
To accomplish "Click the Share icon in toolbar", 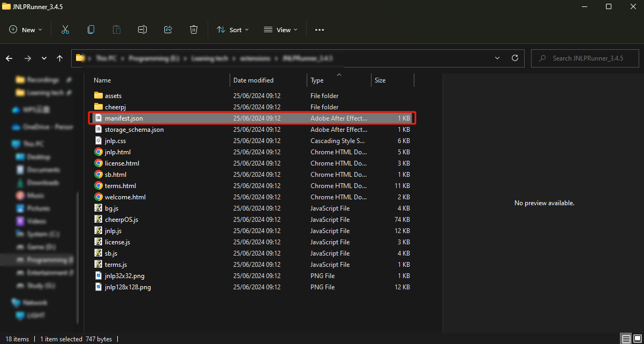I will pyautogui.click(x=168, y=30).
